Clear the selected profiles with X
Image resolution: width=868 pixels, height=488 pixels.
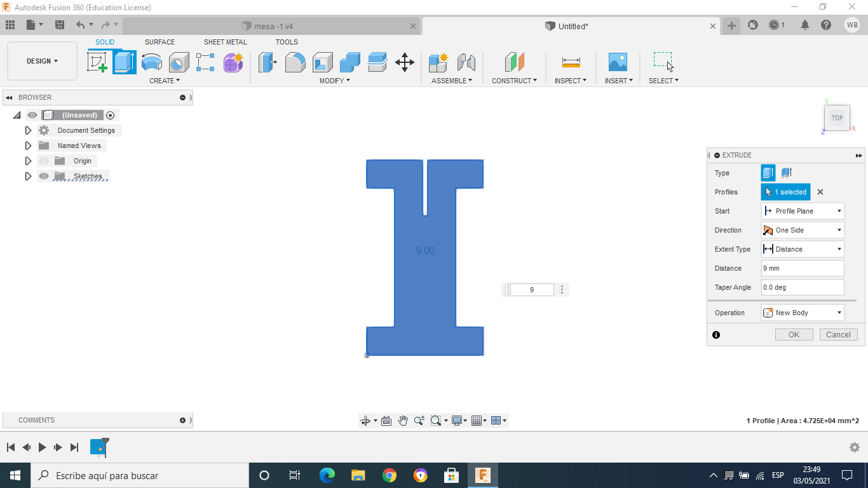pyautogui.click(x=820, y=192)
